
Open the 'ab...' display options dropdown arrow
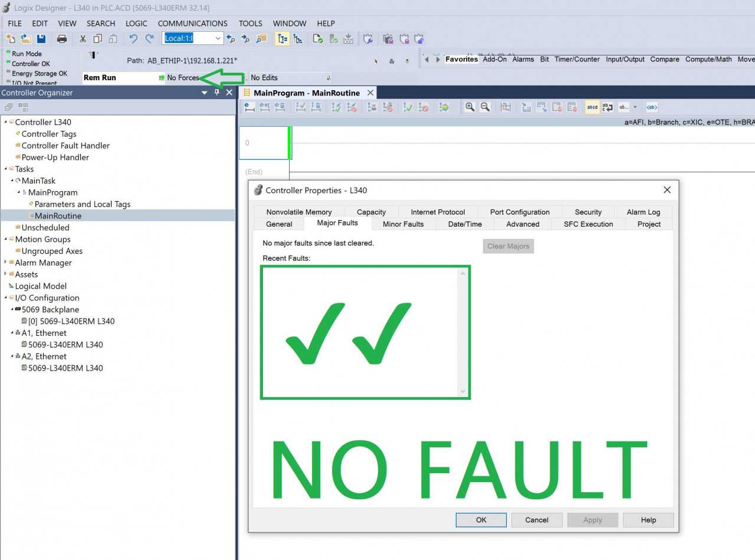(x=635, y=107)
